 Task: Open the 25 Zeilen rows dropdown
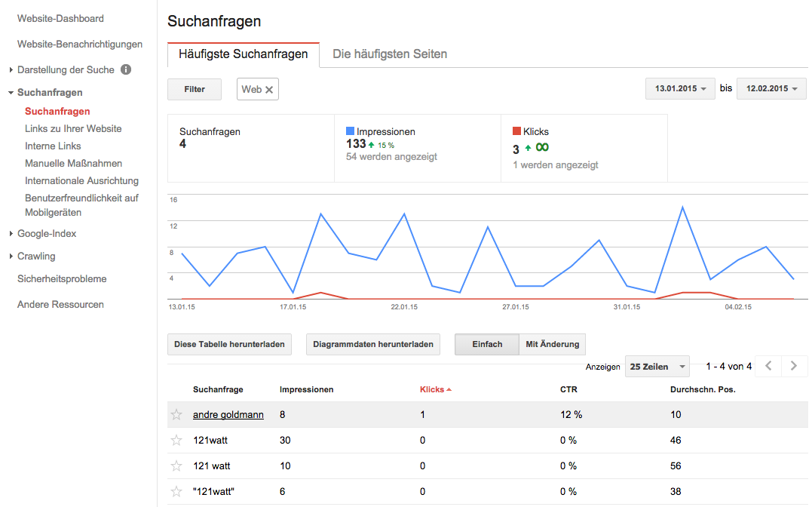(655, 366)
